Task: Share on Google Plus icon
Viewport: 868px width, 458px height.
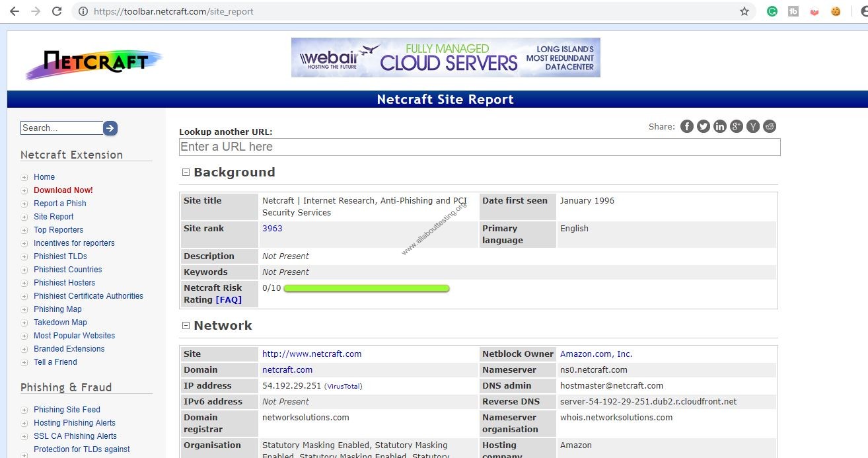Action: (737, 126)
